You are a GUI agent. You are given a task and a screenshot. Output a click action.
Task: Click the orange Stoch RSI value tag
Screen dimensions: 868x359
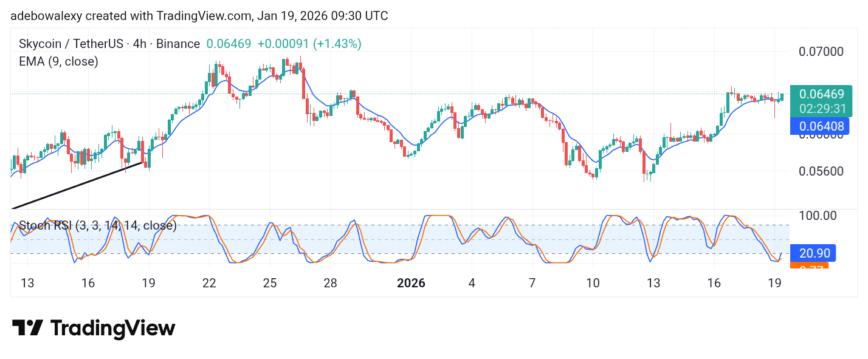[x=809, y=266]
